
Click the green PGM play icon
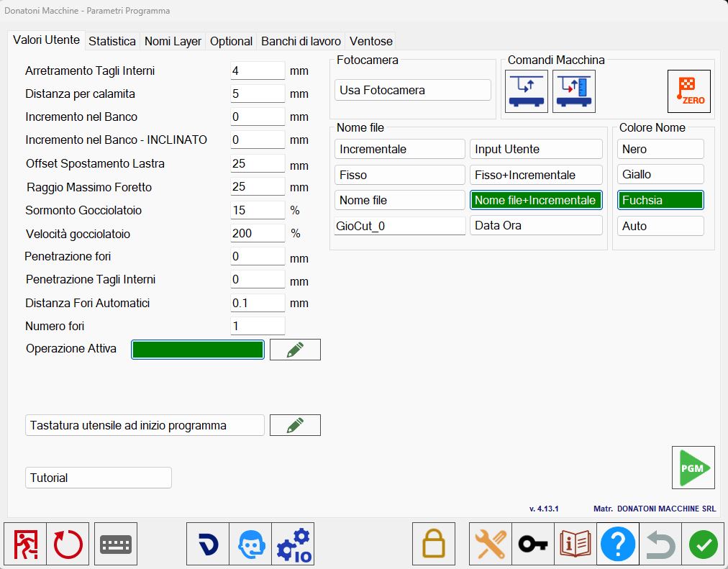693,468
